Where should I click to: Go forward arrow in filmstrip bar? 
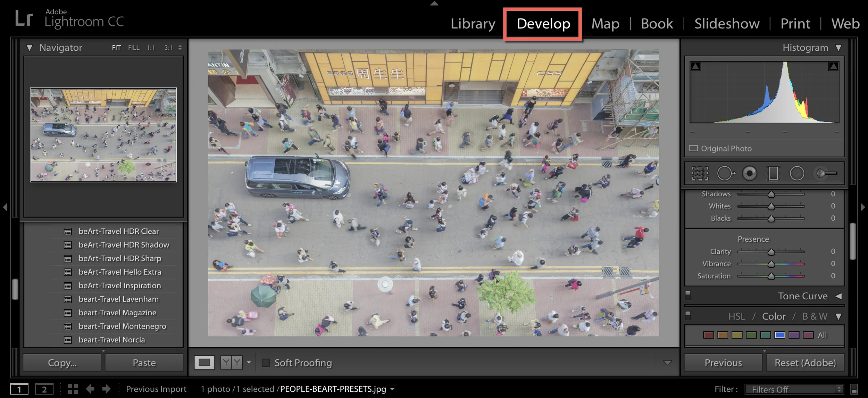(107, 389)
